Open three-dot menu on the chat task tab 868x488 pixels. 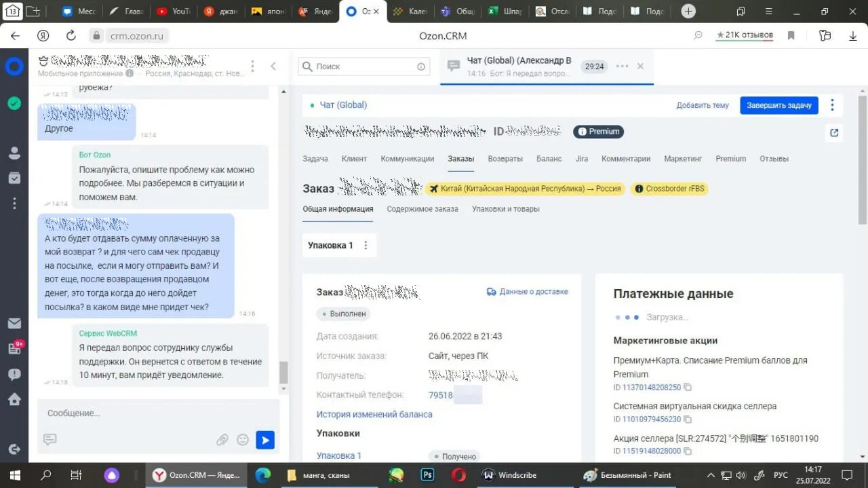[x=622, y=66]
